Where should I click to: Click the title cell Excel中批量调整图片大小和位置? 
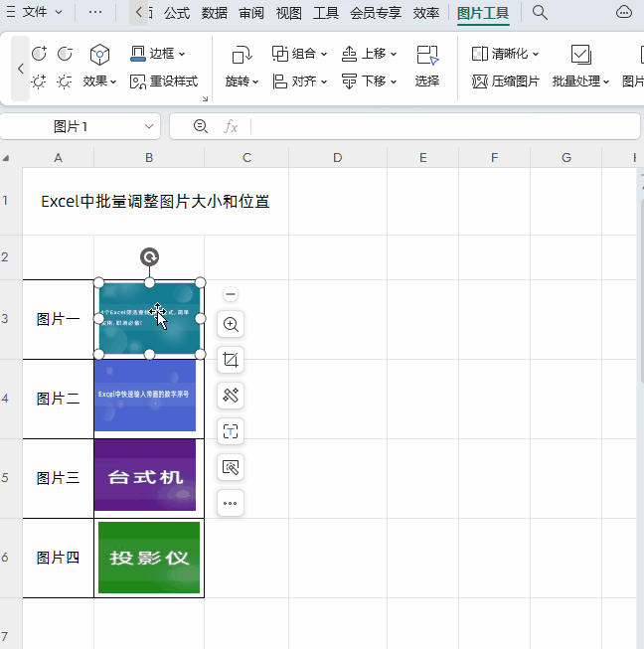pyautogui.click(x=155, y=202)
